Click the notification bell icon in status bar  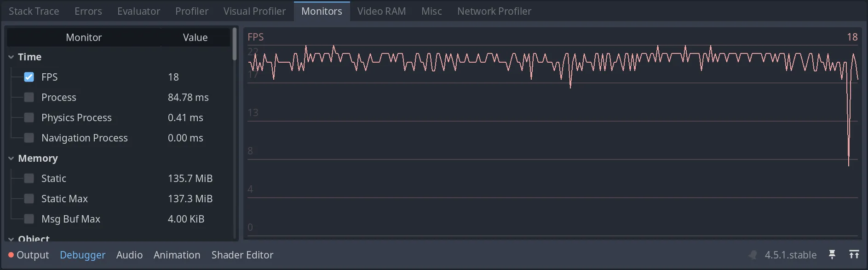click(753, 254)
